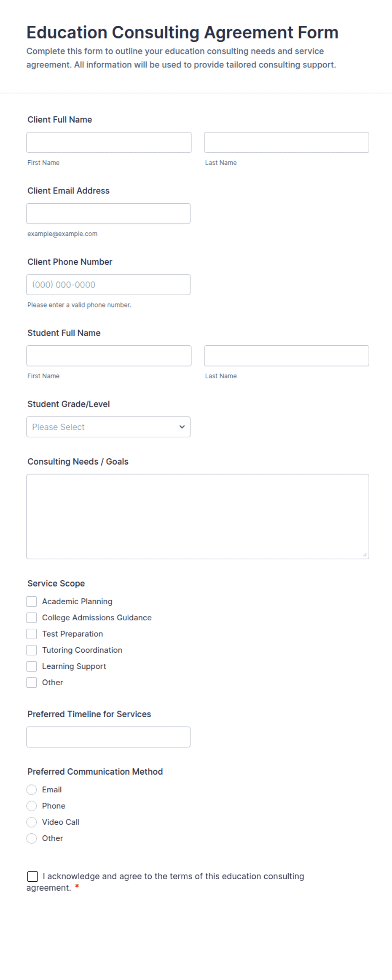Click the Student Last Name field
This screenshot has height=980, width=392.
[x=286, y=356]
